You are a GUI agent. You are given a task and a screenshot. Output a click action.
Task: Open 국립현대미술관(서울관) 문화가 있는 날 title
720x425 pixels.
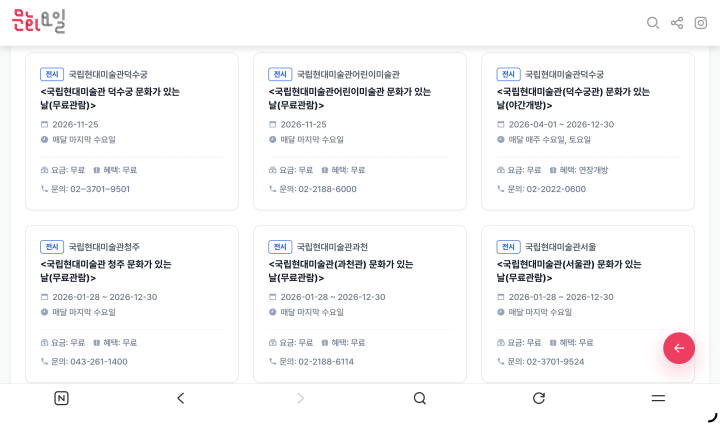pyautogui.click(x=569, y=271)
